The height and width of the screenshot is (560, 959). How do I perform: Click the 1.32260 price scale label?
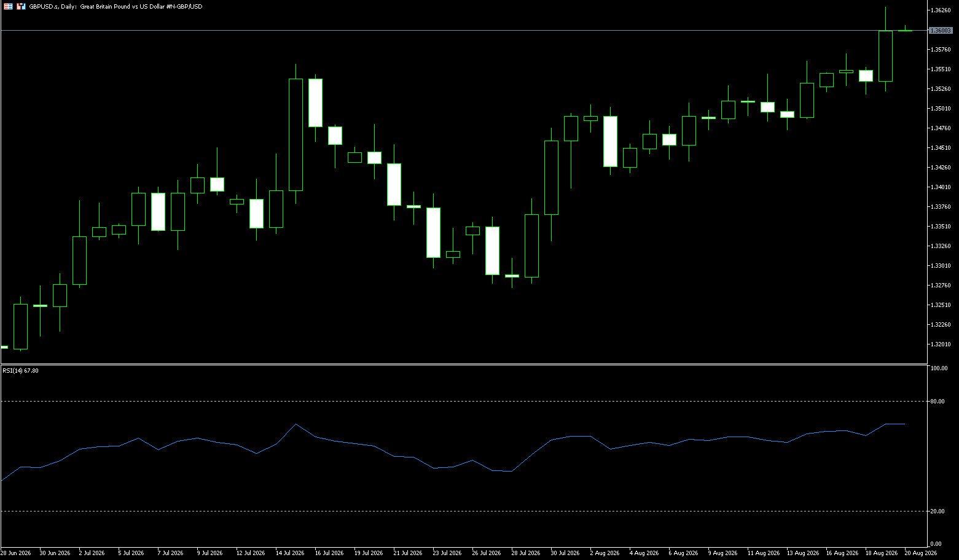coord(941,325)
